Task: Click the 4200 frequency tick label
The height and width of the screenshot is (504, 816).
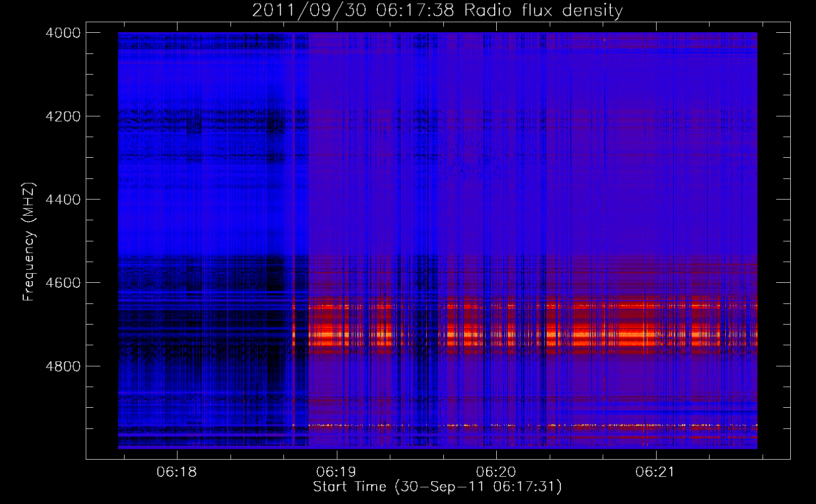Action: (x=63, y=116)
